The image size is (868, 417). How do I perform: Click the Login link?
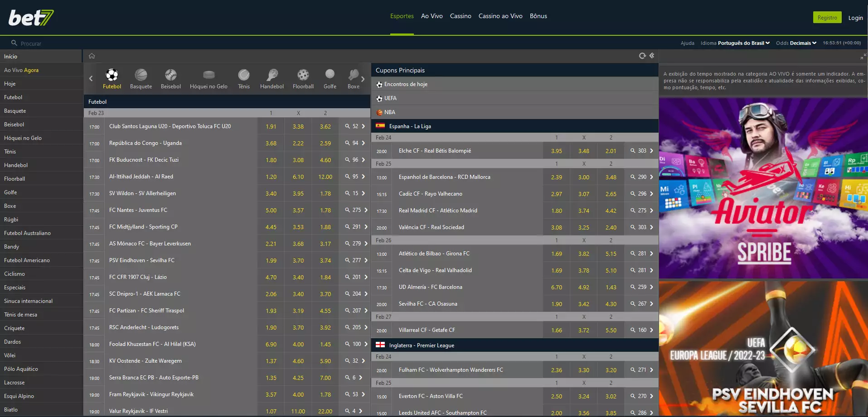coord(855,18)
